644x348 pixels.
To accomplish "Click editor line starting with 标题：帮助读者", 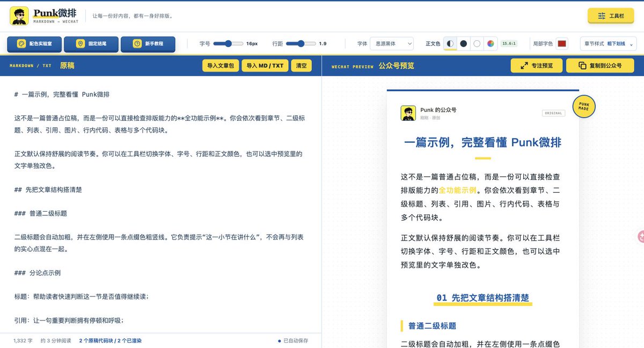I will [x=81, y=296].
